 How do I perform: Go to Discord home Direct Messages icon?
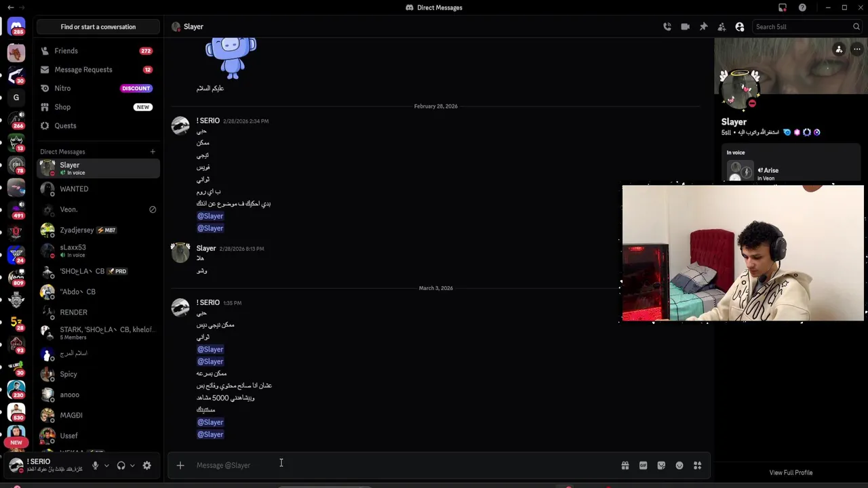(16, 27)
